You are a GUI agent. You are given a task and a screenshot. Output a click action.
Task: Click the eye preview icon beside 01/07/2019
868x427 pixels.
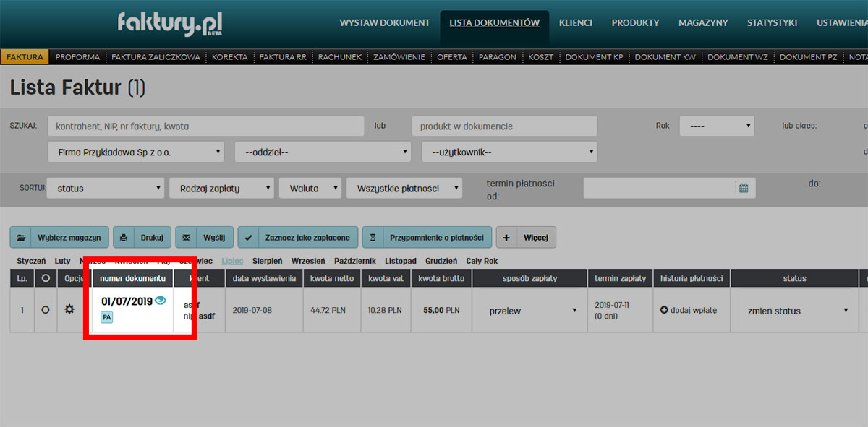(x=161, y=301)
